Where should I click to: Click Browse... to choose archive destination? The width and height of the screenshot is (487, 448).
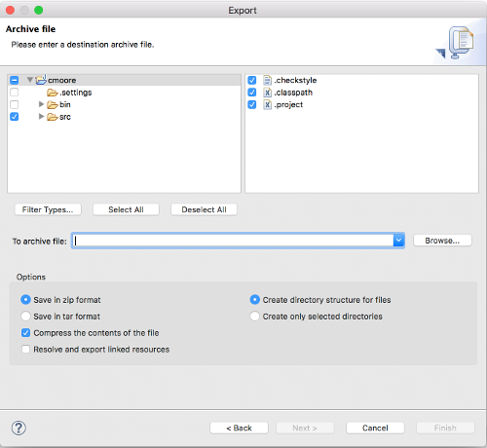(442, 241)
